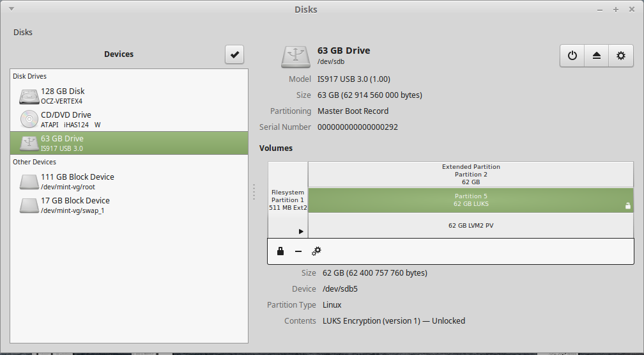Click the serial number 000000000000000292

(x=357, y=127)
